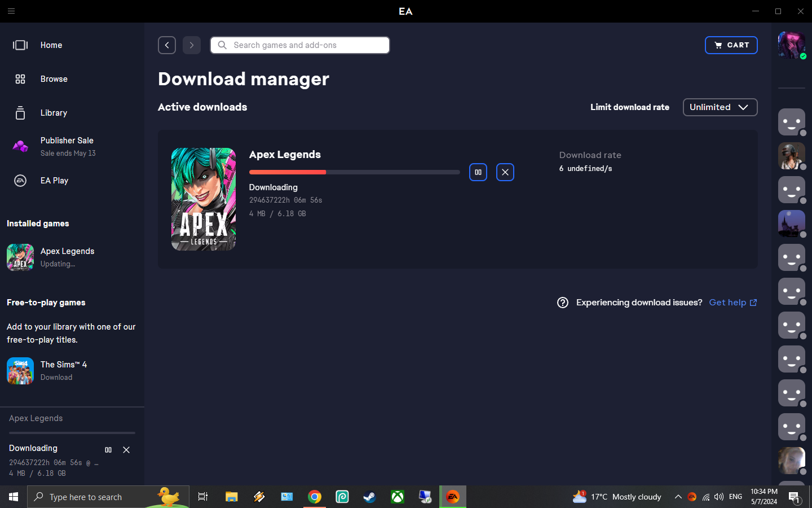This screenshot has height=508, width=812.
Task: Click the help question-mark icon near Get help
Action: (562, 303)
